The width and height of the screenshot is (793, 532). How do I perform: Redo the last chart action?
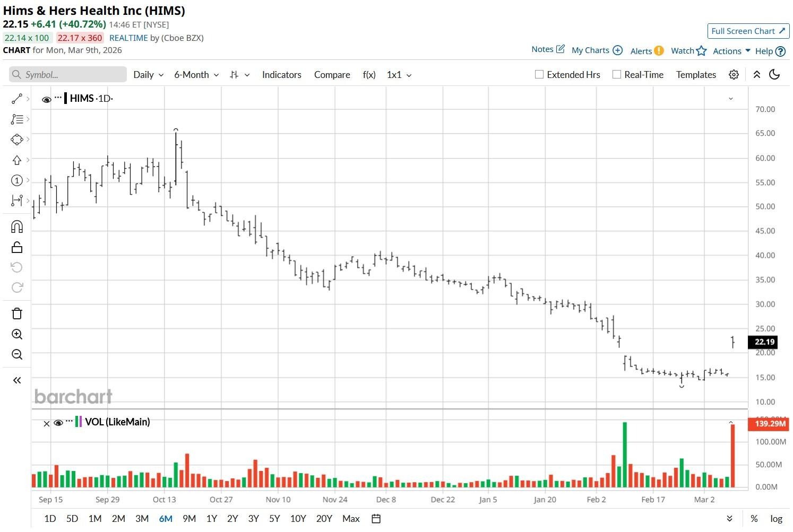pos(17,287)
